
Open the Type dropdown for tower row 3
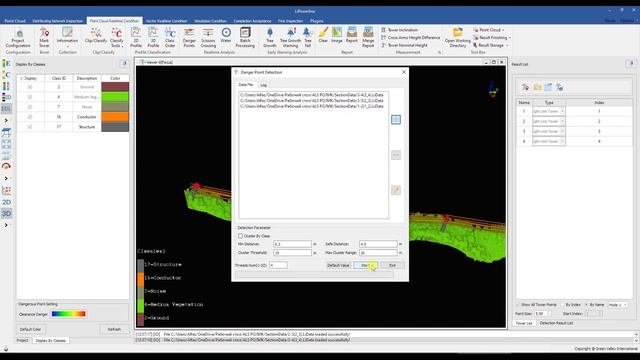562,131
